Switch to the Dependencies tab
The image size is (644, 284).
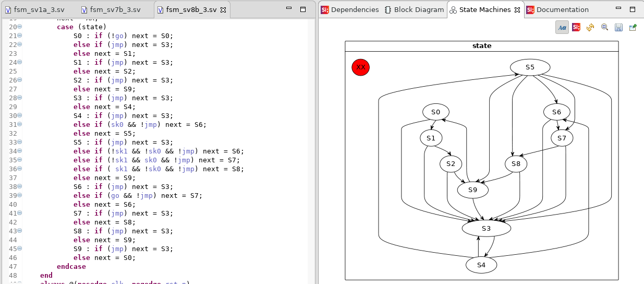click(349, 9)
